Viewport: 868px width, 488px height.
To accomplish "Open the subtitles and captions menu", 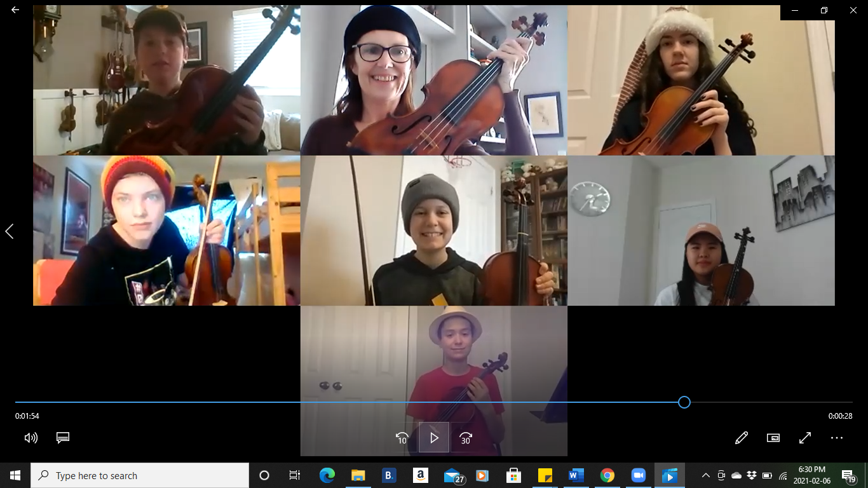I will (x=62, y=438).
